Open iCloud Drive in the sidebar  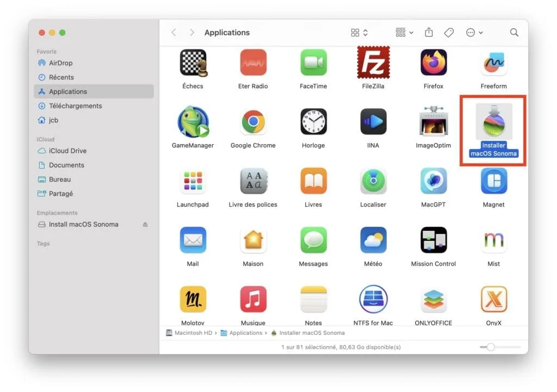pyautogui.click(x=94, y=151)
